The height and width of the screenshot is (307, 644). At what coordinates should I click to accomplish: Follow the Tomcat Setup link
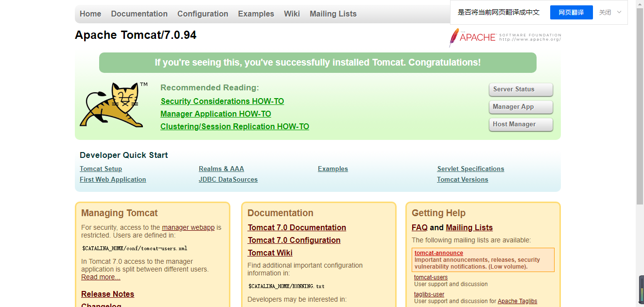(101, 169)
